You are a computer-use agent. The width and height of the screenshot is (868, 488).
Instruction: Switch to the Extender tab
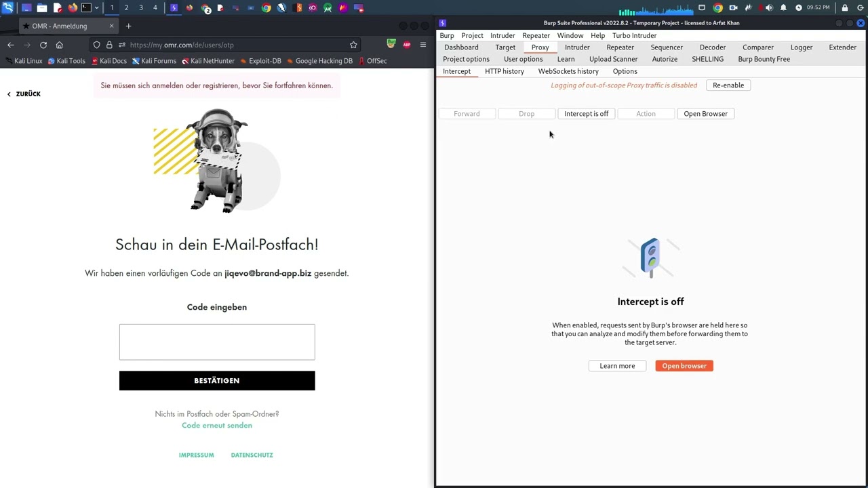(x=842, y=47)
